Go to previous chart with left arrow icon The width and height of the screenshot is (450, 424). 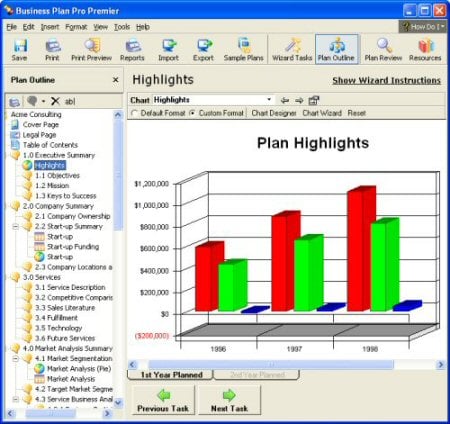coord(285,100)
